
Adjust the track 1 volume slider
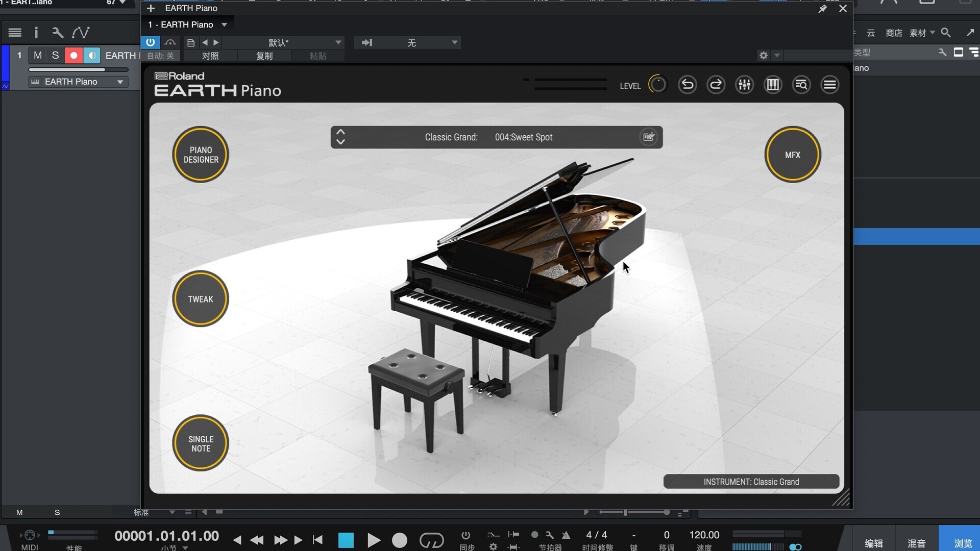[78, 69]
